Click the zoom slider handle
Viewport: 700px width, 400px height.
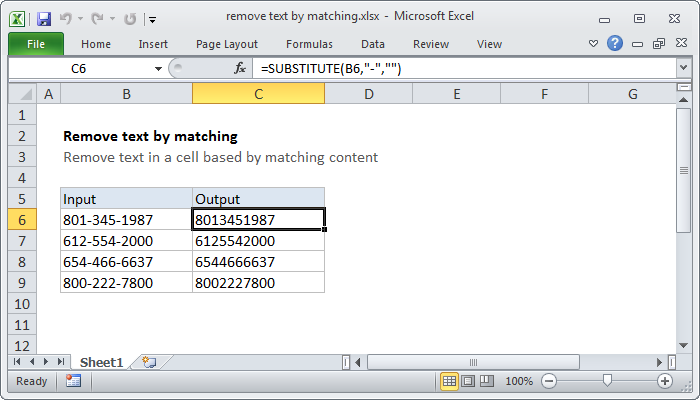pyautogui.click(x=606, y=381)
